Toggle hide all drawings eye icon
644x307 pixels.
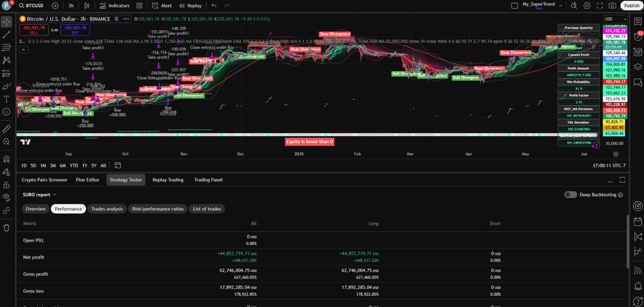click(x=6, y=197)
